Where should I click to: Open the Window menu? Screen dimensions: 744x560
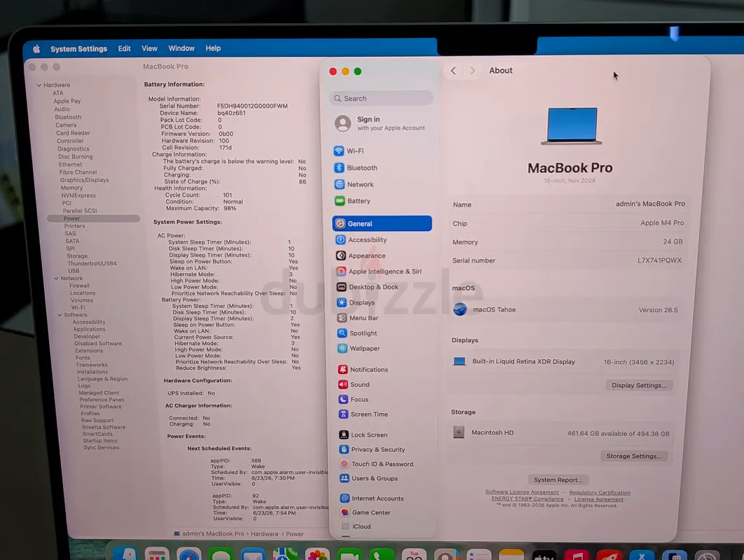(181, 48)
